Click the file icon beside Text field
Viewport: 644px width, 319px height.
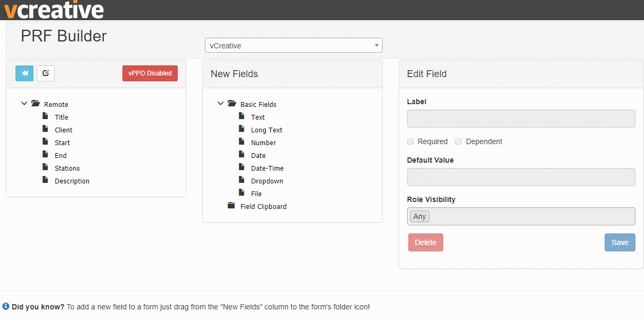pos(242,116)
